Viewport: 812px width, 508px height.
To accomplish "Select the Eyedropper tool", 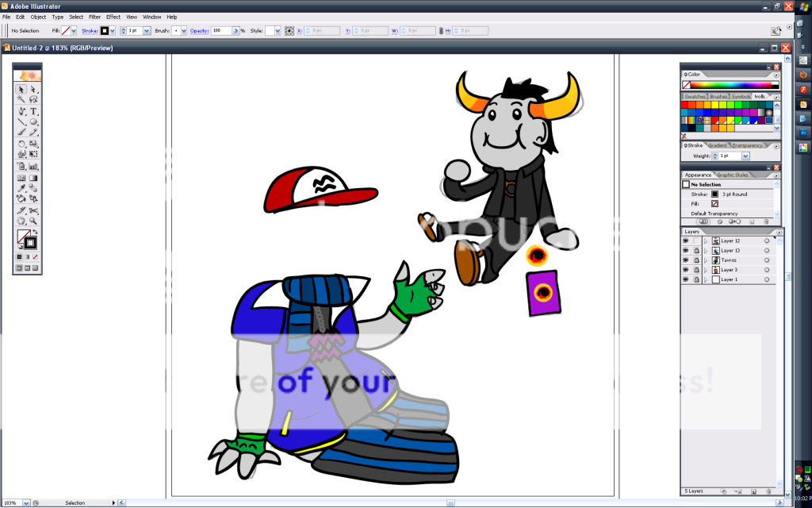I will pos(22,189).
